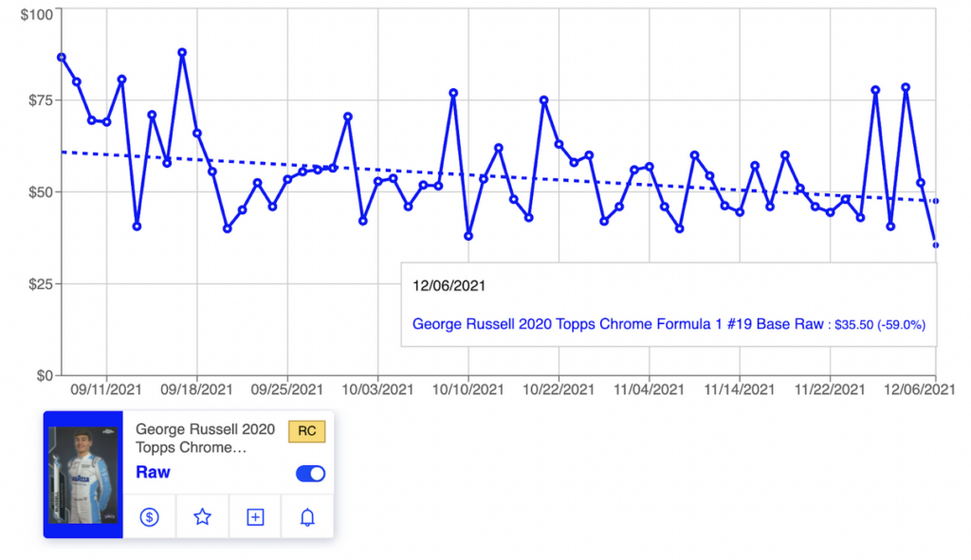The height and width of the screenshot is (560, 971).
Task: Click the x-axis label 11/04/2021
Action: tap(649, 389)
